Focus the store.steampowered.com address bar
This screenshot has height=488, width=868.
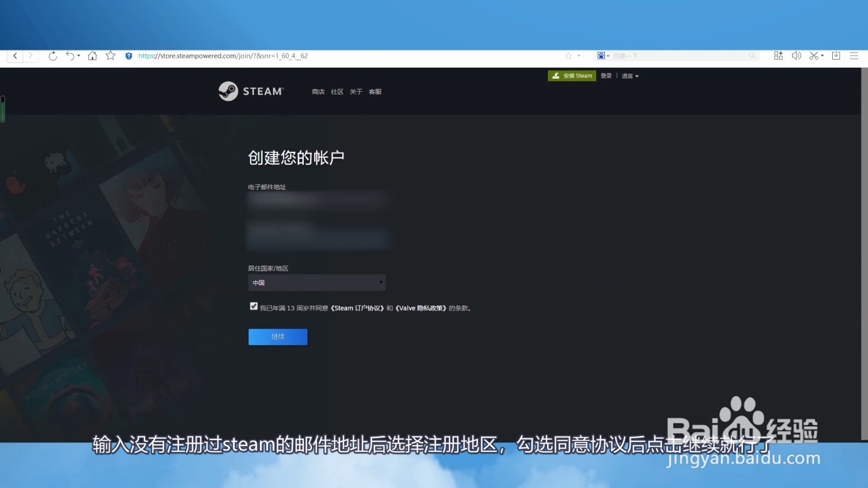click(x=347, y=56)
